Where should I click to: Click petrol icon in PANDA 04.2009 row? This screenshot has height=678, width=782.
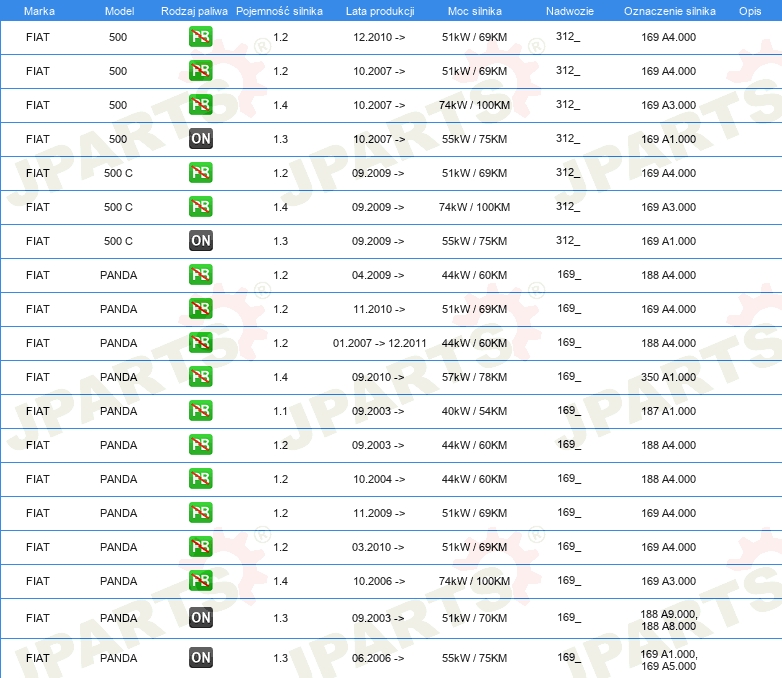point(200,274)
